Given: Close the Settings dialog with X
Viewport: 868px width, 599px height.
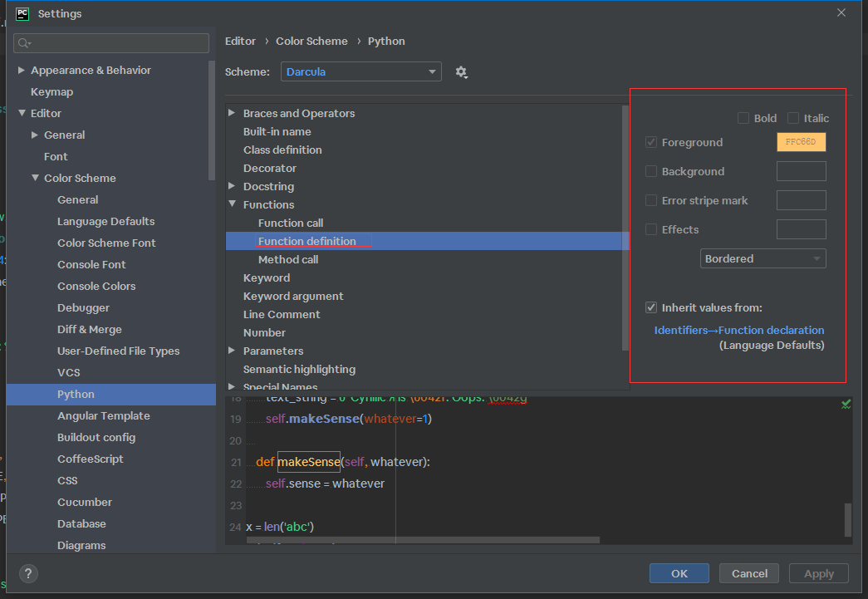Looking at the screenshot, I should 841,12.
